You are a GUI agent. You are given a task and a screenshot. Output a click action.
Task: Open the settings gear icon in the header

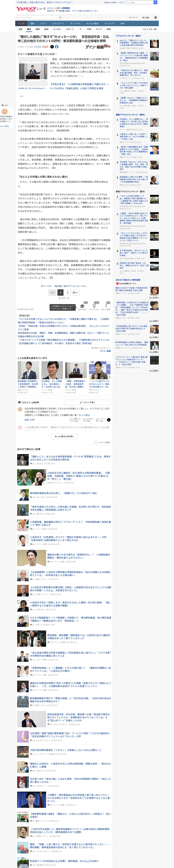tap(155, 18)
